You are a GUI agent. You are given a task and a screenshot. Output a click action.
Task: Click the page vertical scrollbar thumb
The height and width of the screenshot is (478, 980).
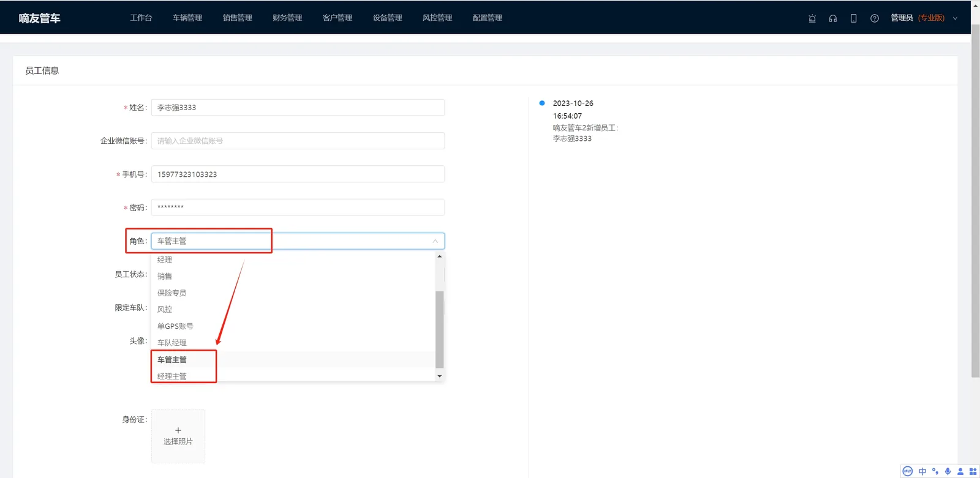[976, 200]
